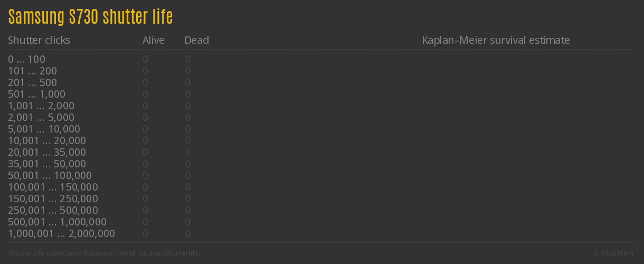
Task: Select the 5,001 … 10,000 range label
Action: pos(44,129)
